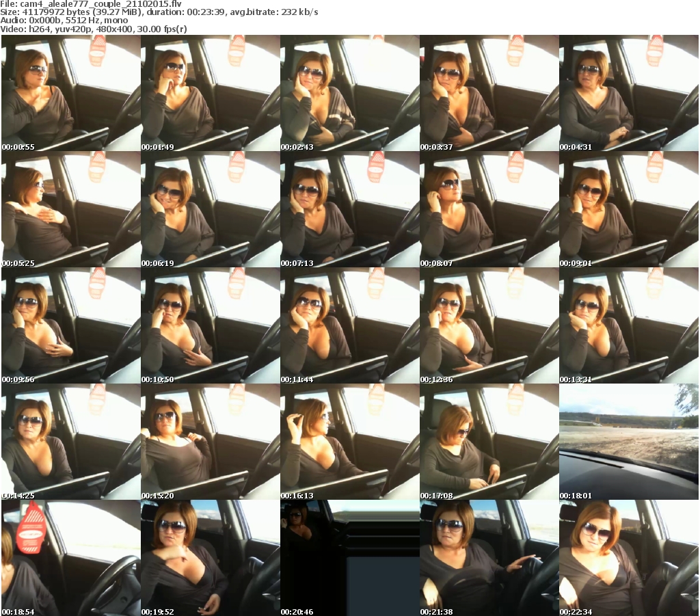Viewport: 700px width, 616px height.
Task: Click the File name header text
Action: pyautogui.click(x=91, y=4)
